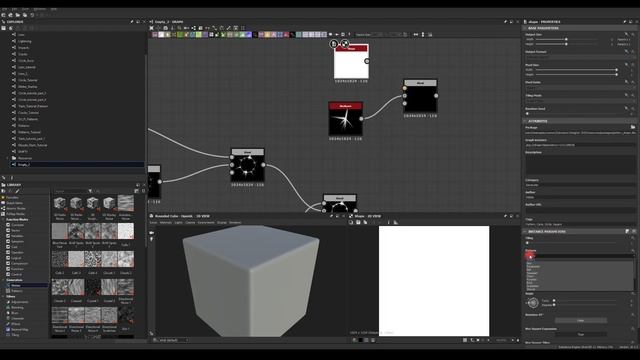
Task: Click the 2D view badge above Shape node
Action: [344, 43]
